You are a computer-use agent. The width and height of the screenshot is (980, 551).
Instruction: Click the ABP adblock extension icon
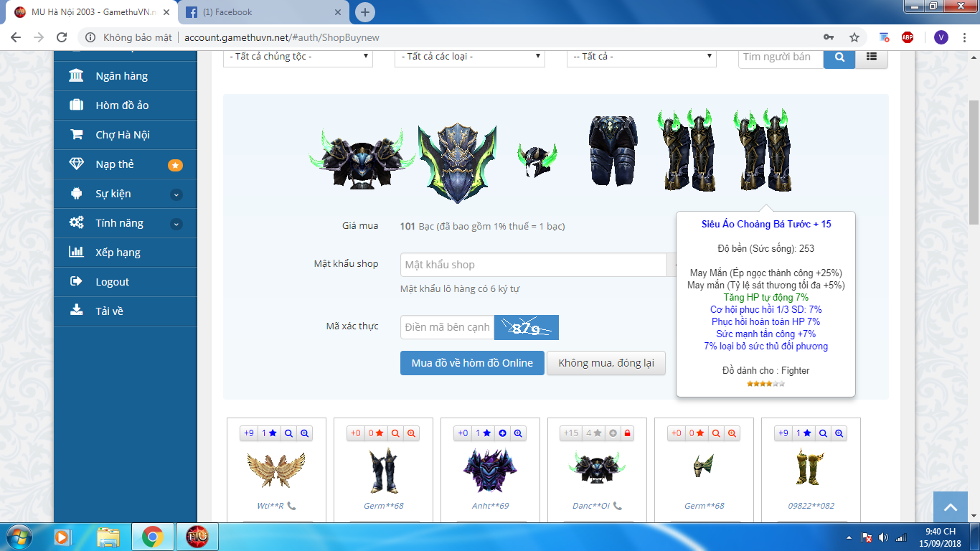(908, 37)
